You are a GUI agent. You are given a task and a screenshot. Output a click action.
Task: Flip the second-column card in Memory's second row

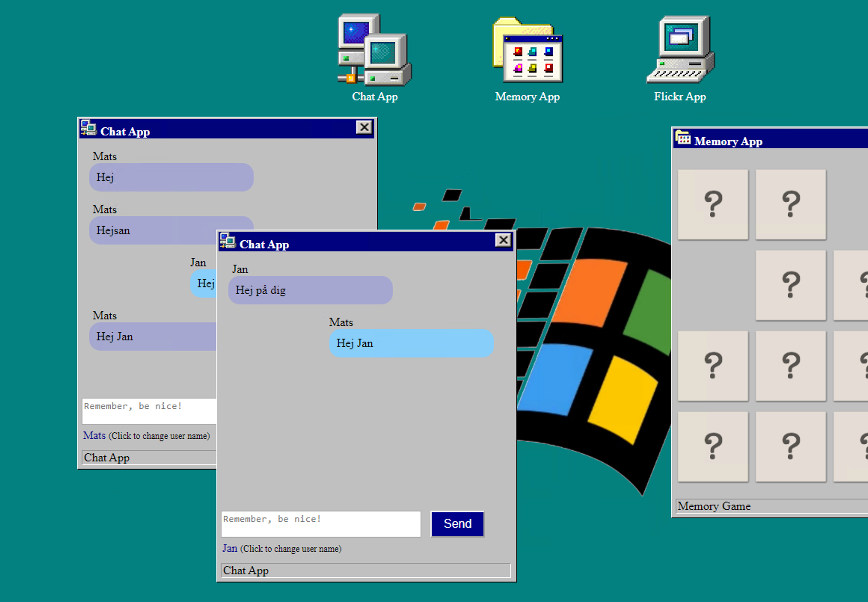[x=791, y=285]
